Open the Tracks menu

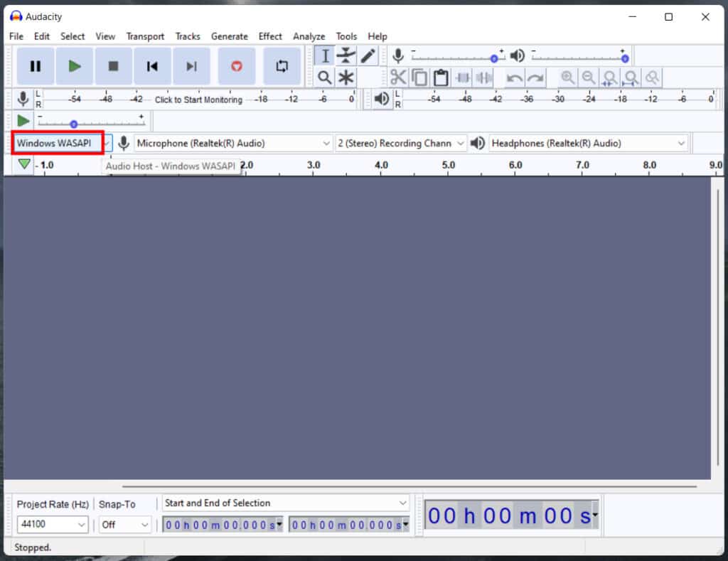[x=188, y=36]
